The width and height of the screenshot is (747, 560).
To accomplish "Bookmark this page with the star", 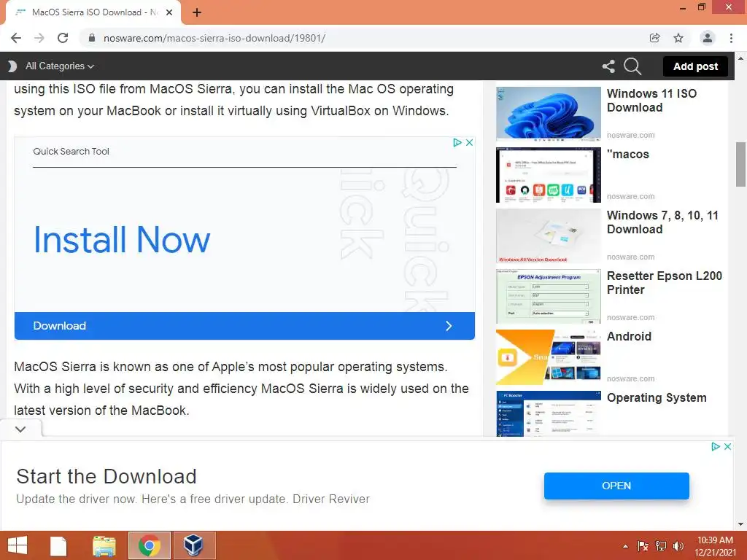I will pyautogui.click(x=678, y=38).
